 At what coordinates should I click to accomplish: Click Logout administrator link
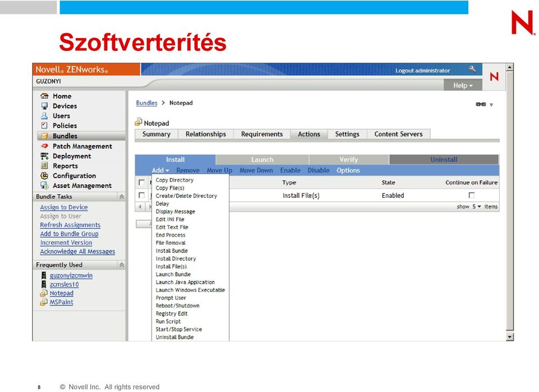click(422, 71)
